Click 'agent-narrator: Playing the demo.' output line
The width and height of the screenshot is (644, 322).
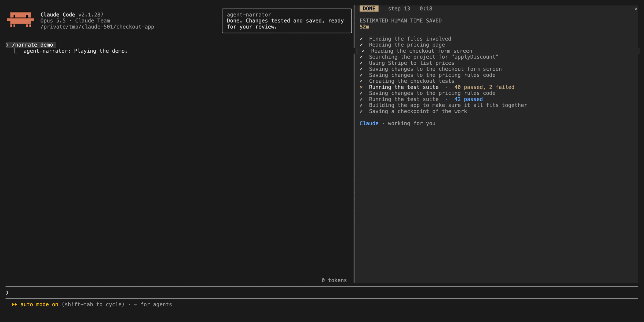tap(75, 51)
